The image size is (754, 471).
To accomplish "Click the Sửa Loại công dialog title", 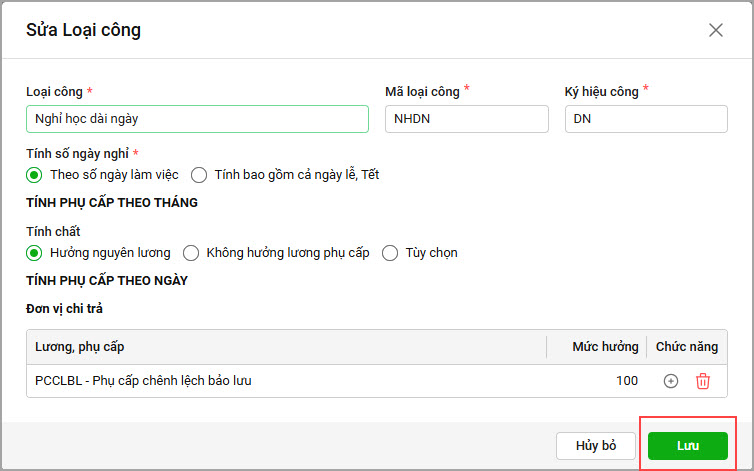I will click(83, 30).
